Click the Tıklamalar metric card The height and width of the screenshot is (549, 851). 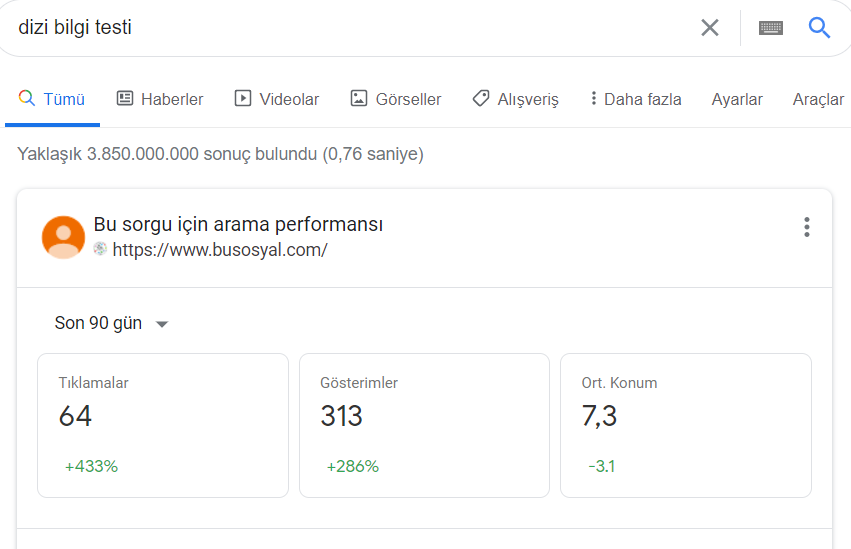click(x=163, y=425)
